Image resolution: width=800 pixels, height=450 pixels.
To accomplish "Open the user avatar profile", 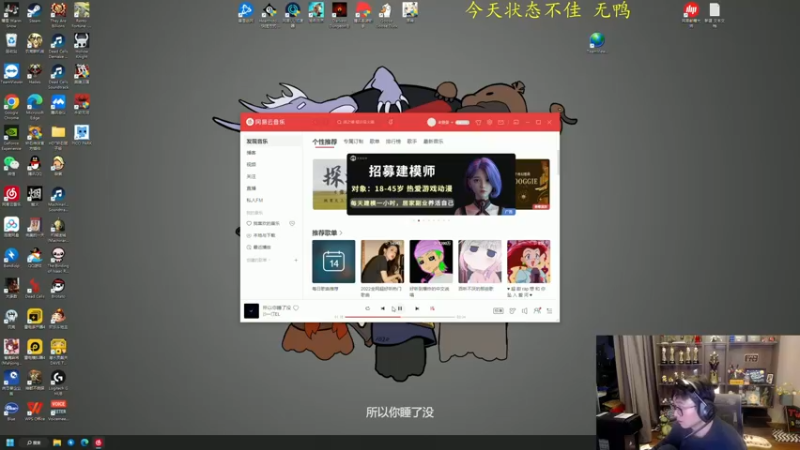I will pyautogui.click(x=431, y=122).
